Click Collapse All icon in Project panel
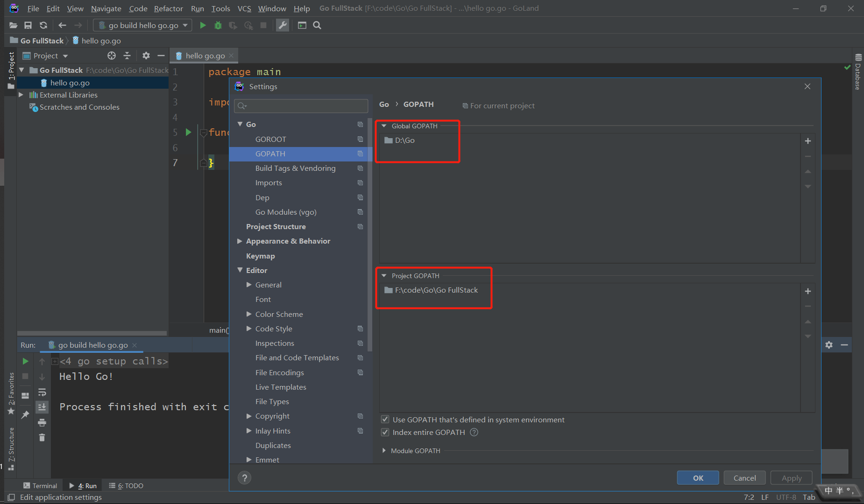This screenshot has width=864, height=504. tap(127, 56)
